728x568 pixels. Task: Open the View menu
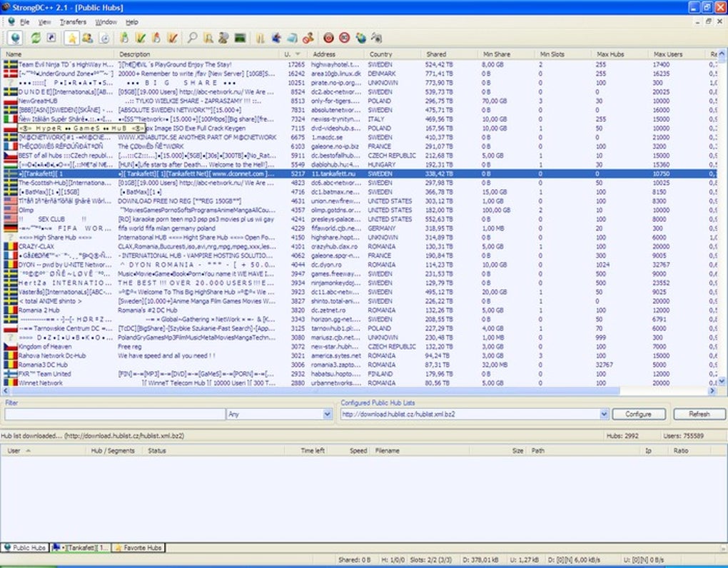[44, 22]
